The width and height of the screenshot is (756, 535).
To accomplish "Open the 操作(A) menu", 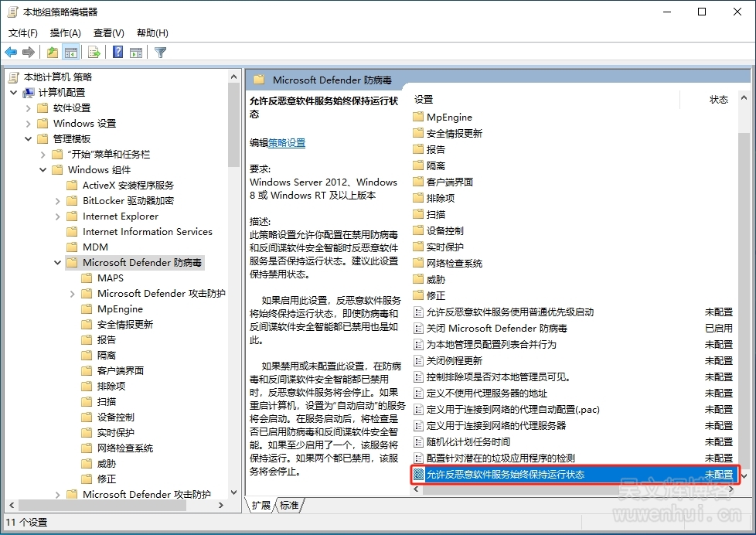I will (x=65, y=33).
